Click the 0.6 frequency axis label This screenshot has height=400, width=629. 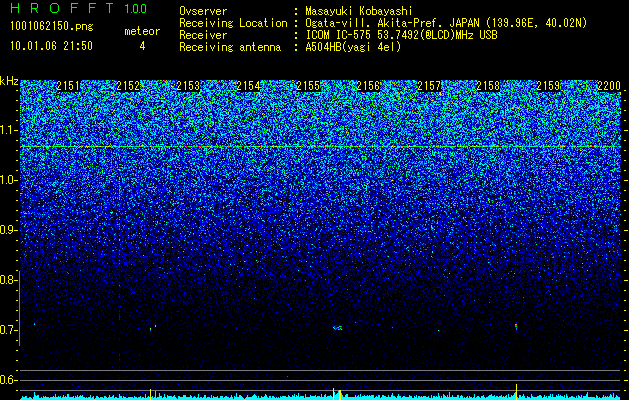8,380
